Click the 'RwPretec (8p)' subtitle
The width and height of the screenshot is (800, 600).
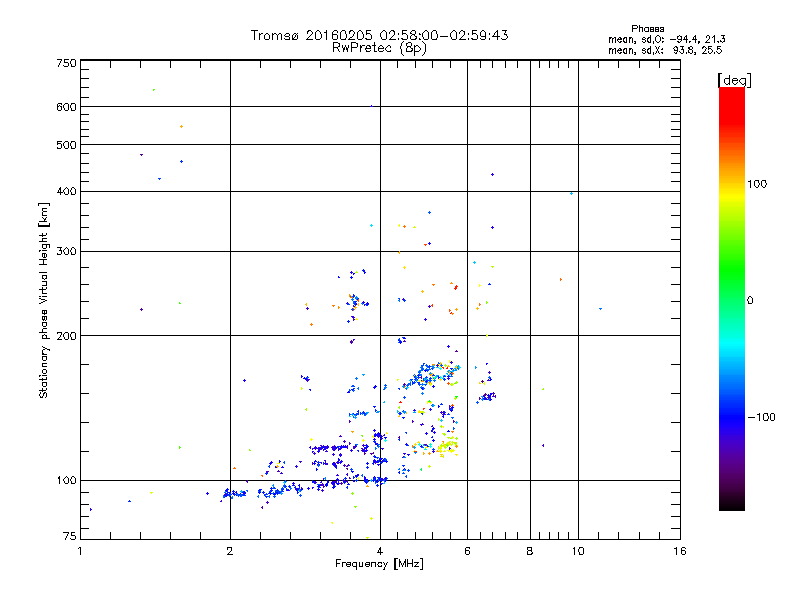pos(379,48)
